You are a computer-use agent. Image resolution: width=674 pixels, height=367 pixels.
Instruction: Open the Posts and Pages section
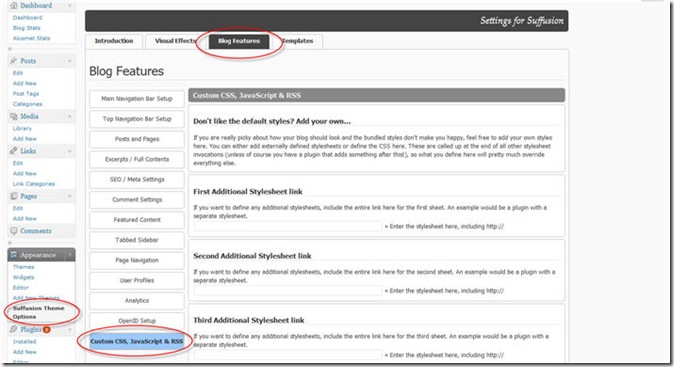(x=137, y=139)
